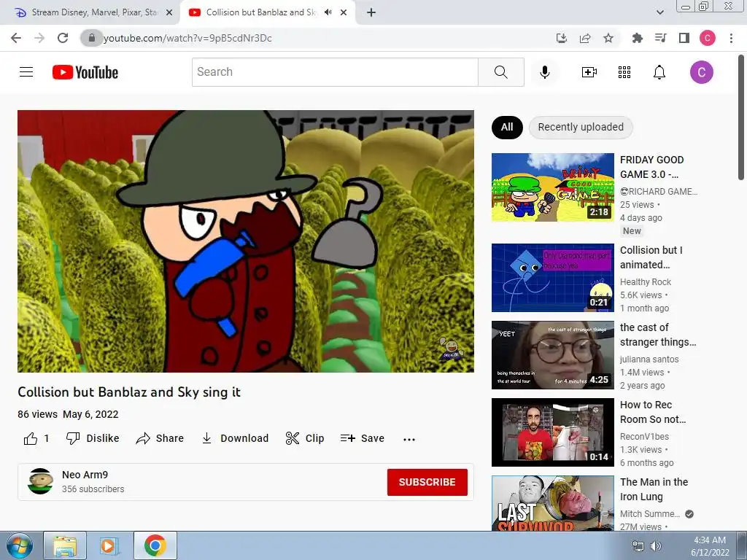Open the YouTube guide hamburger menu
Screen dimensions: 747x560
26,72
